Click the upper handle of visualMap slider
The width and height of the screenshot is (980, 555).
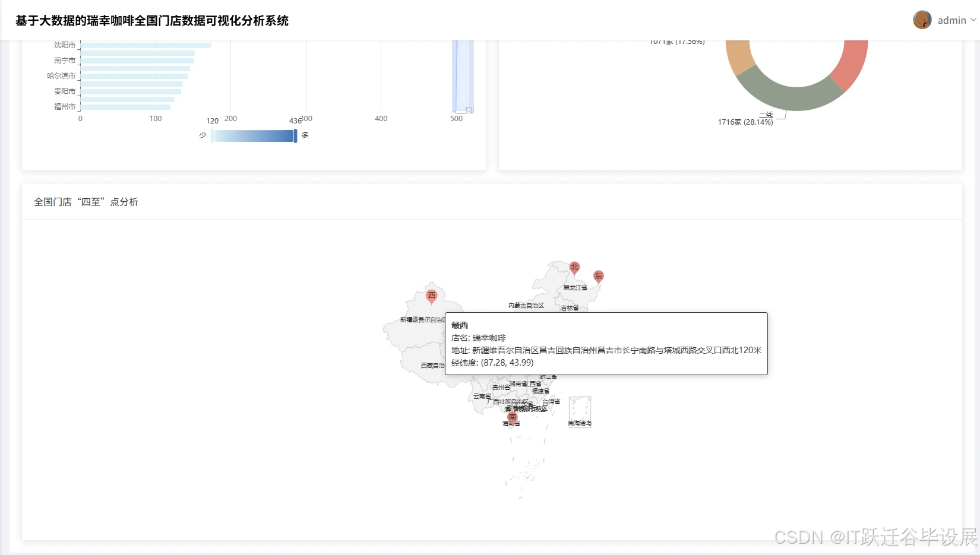pos(295,135)
